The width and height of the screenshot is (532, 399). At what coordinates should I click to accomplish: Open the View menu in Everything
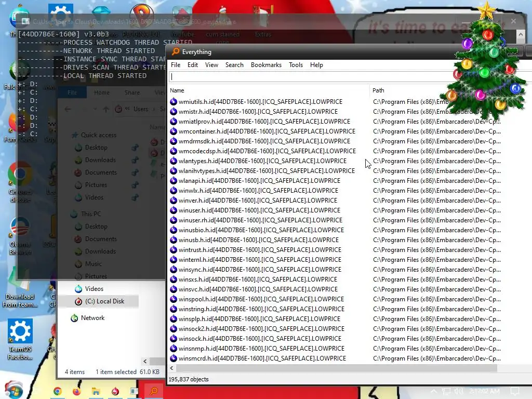pyautogui.click(x=212, y=65)
